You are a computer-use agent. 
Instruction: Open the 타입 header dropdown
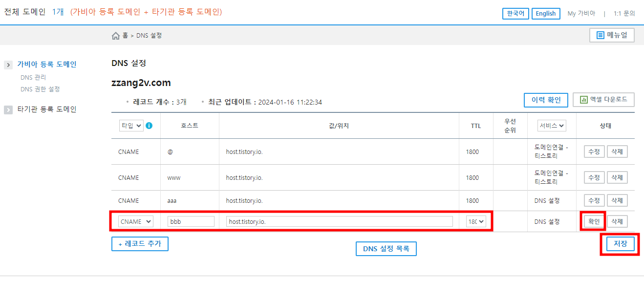pyautogui.click(x=131, y=126)
